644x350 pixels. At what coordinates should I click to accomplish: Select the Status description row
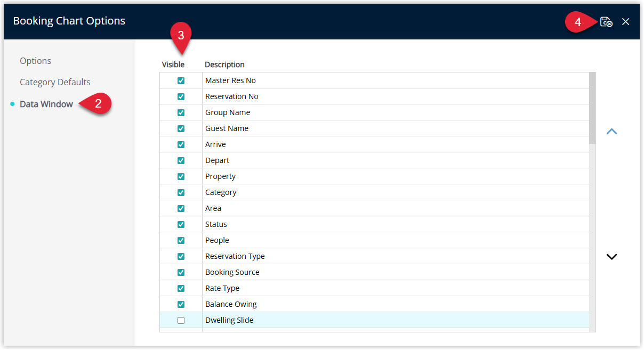click(396, 224)
